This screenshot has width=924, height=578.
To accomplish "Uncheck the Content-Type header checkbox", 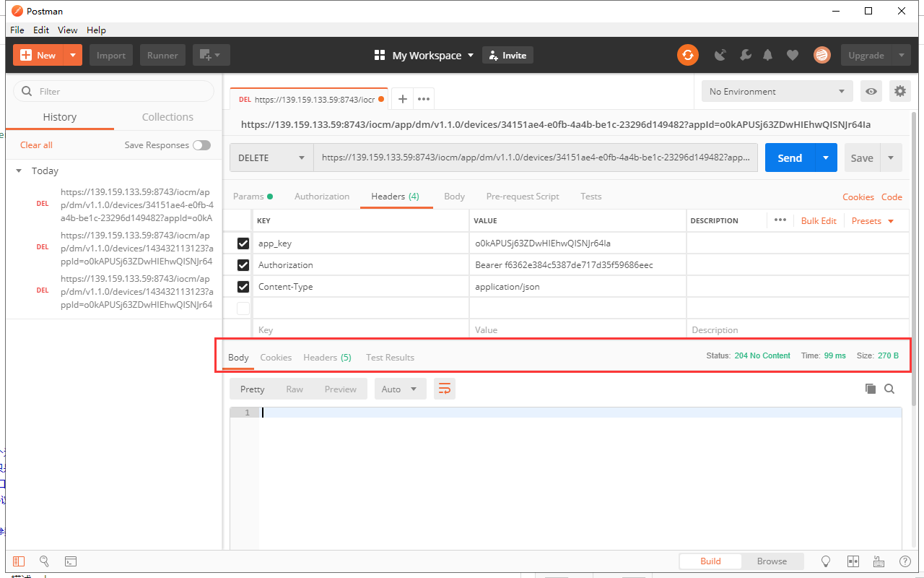I will tap(243, 287).
